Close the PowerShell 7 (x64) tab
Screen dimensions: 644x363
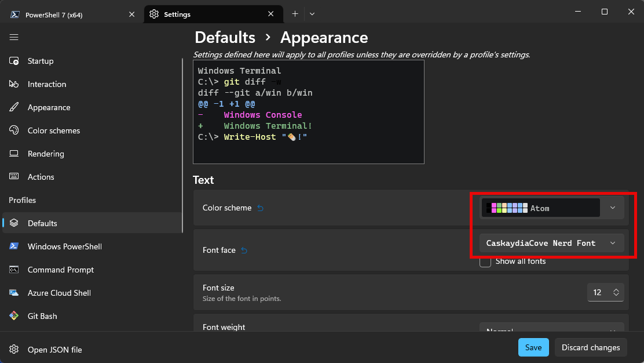132,14
